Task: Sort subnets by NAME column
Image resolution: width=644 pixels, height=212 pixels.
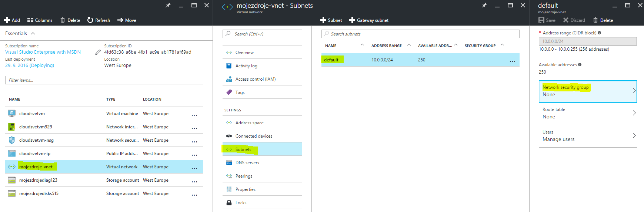Action: tap(331, 46)
